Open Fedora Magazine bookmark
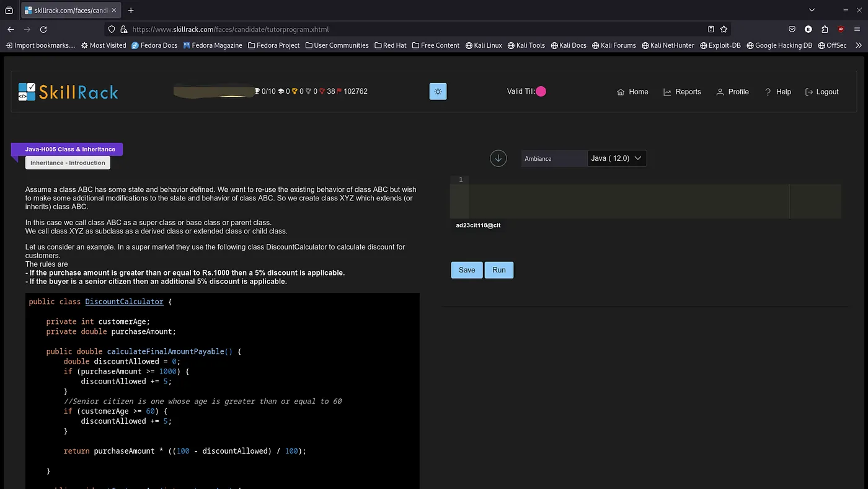 [213, 45]
